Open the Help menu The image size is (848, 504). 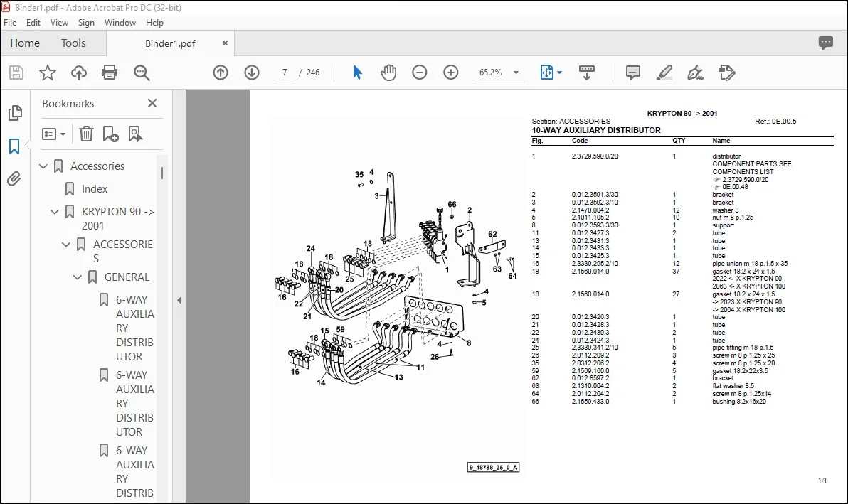tap(154, 23)
